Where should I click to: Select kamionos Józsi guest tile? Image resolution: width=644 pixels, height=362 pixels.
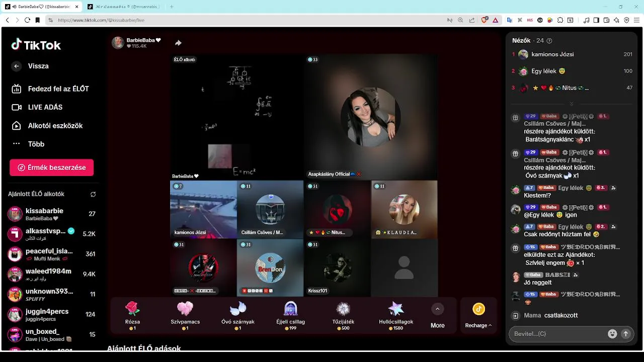tap(203, 210)
